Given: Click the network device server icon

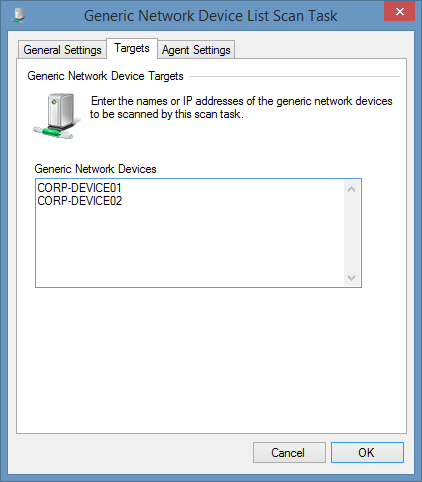Looking at the screenshot, I should pos(57,115).
